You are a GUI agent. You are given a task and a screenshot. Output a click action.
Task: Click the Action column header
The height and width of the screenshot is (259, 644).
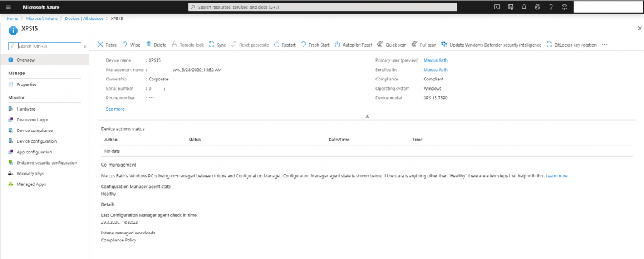[111, 140]
